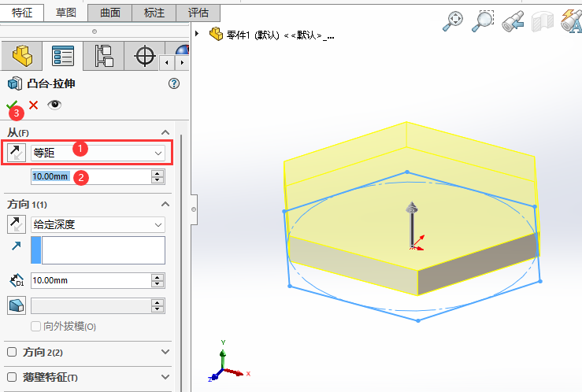
Task: Click reverse direction icon beside 给定深度
Action: pos(17,224)
